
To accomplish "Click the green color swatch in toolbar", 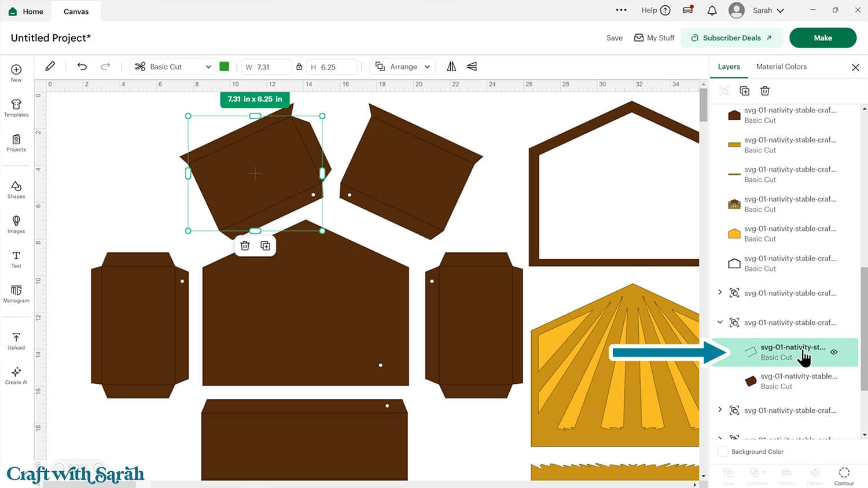I will [x=225, y=67].
